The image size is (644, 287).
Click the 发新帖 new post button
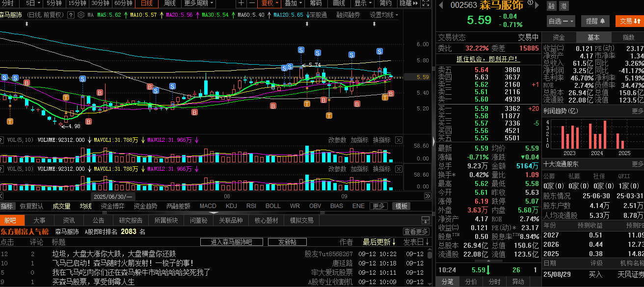click(288, 242)
